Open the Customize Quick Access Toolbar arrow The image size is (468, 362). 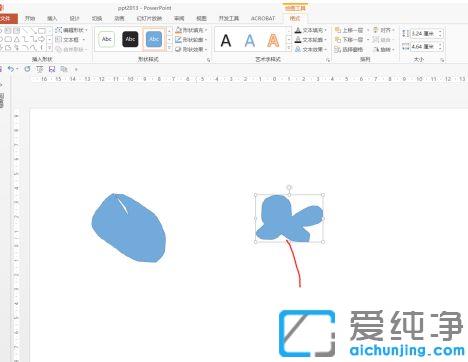(76, 69)
